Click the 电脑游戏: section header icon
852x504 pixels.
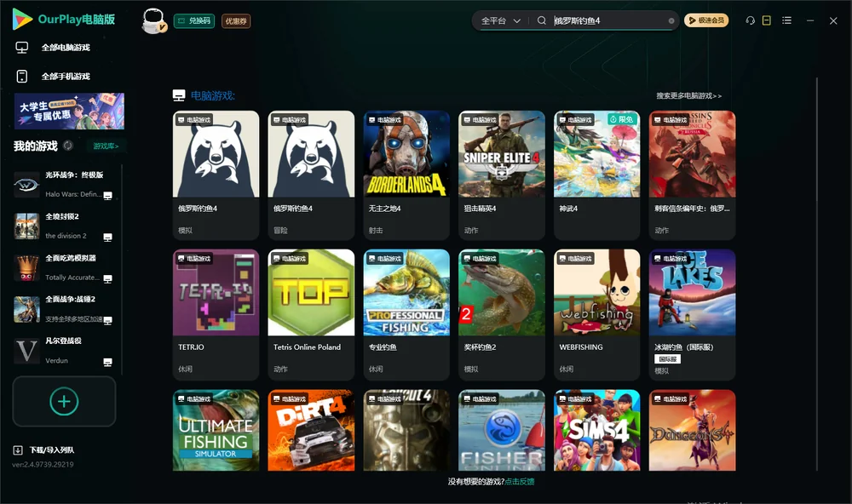[x=179, y=95]
